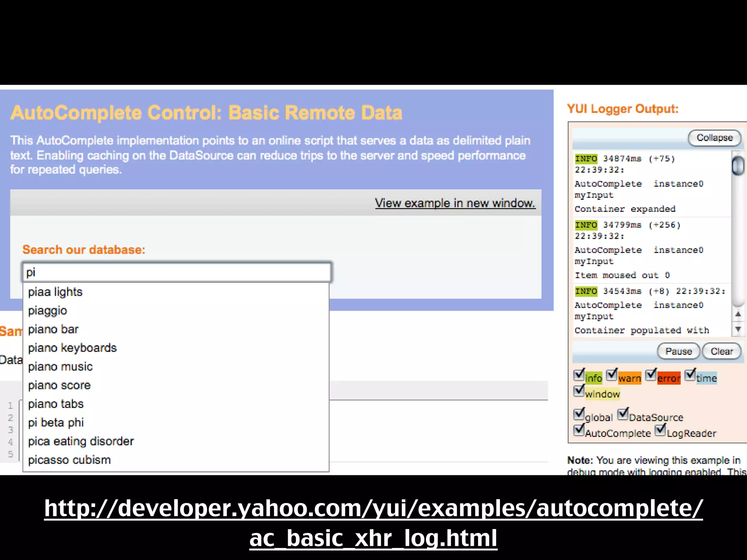Toggle the time filter checkbox

690,375
